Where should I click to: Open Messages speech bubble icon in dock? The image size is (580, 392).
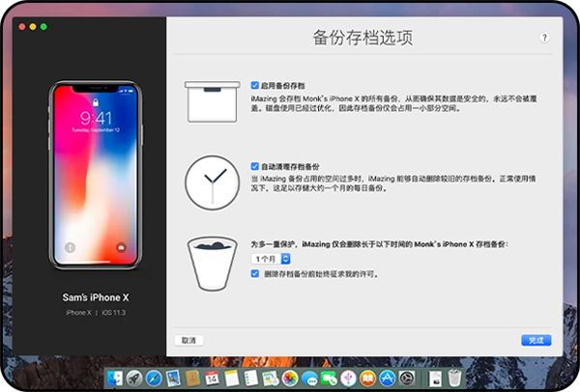(309, 378)
